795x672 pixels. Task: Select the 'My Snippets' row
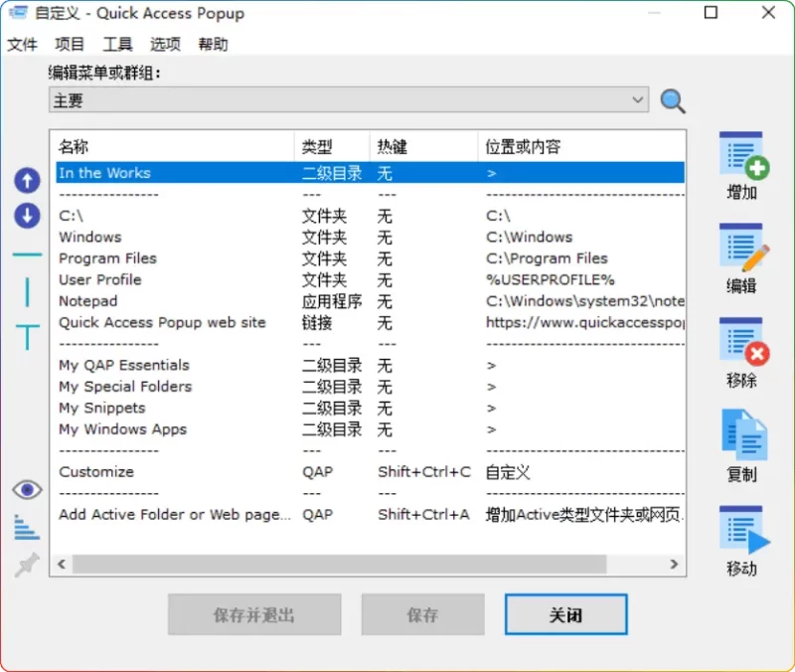tap(370, 408)
